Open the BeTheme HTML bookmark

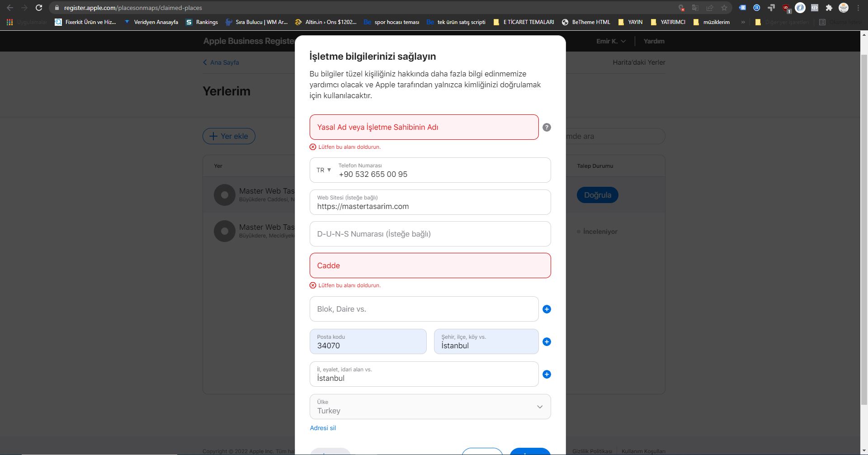click(x=586, y=22)
